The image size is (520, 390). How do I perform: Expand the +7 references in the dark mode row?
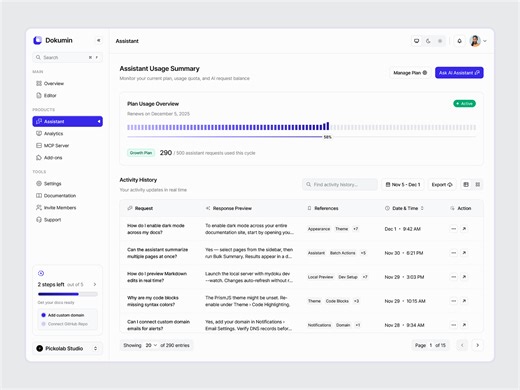356,229
